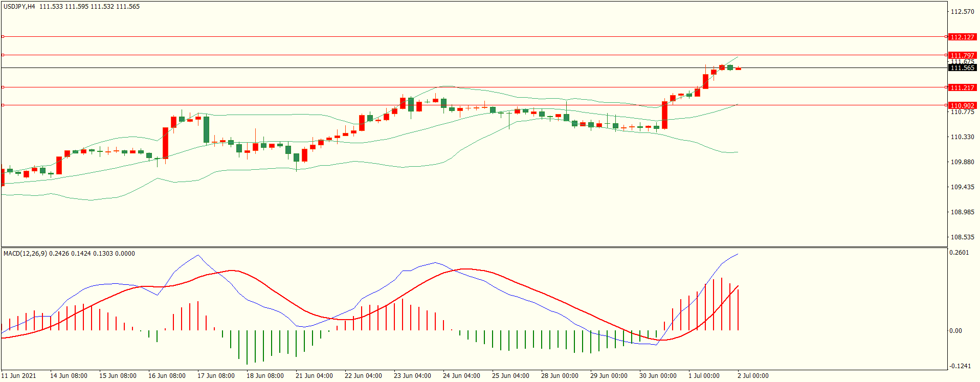Click the 1 Jul 00:00 time label

coord(704,376)
